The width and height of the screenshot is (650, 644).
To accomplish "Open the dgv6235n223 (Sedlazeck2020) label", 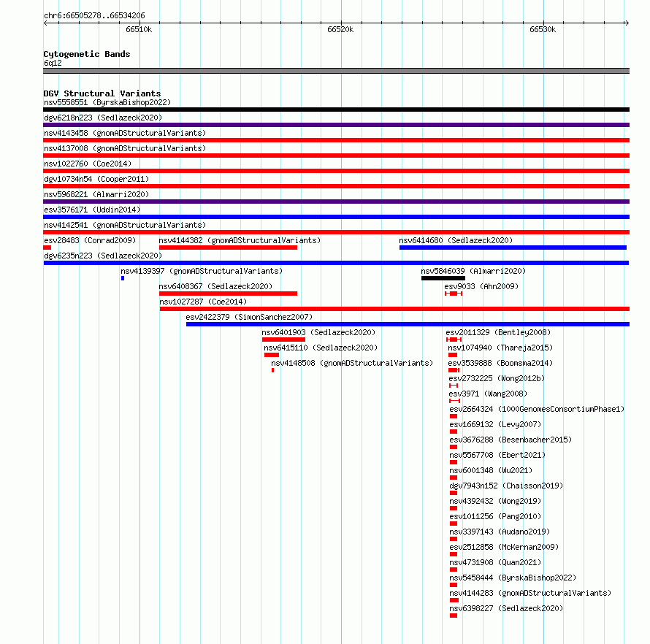I will point(103,256).
